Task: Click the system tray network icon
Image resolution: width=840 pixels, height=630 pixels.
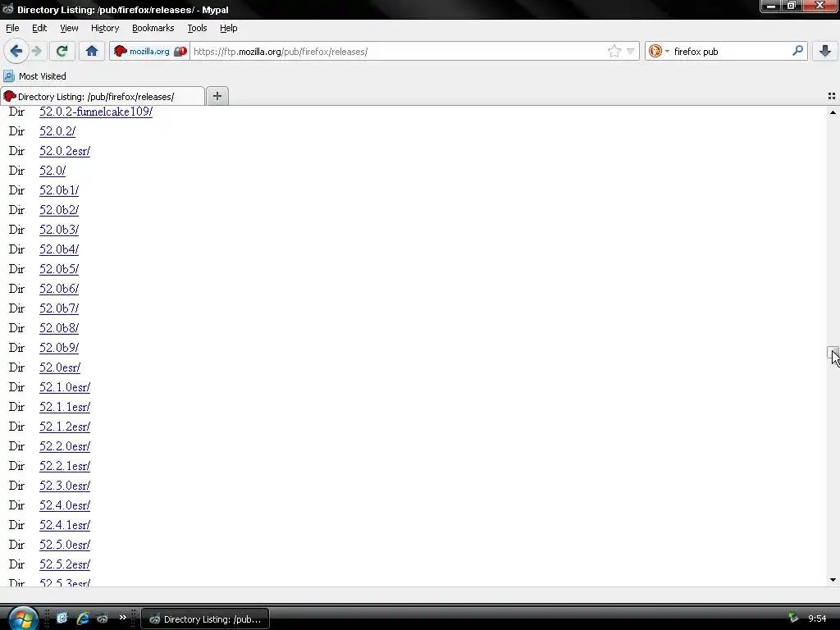Action: click(793, 618)
